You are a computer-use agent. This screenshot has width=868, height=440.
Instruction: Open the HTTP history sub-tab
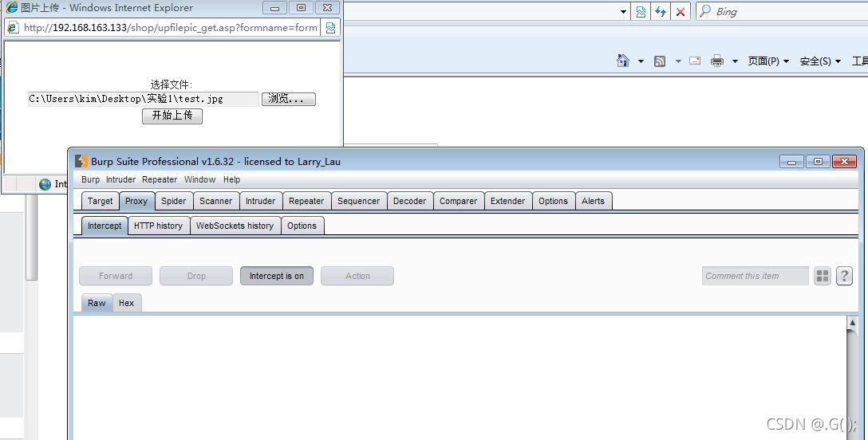click(x=158, y=226)
